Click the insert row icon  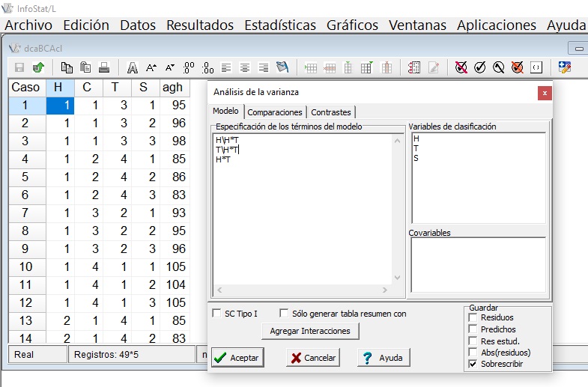coord(311,67)
